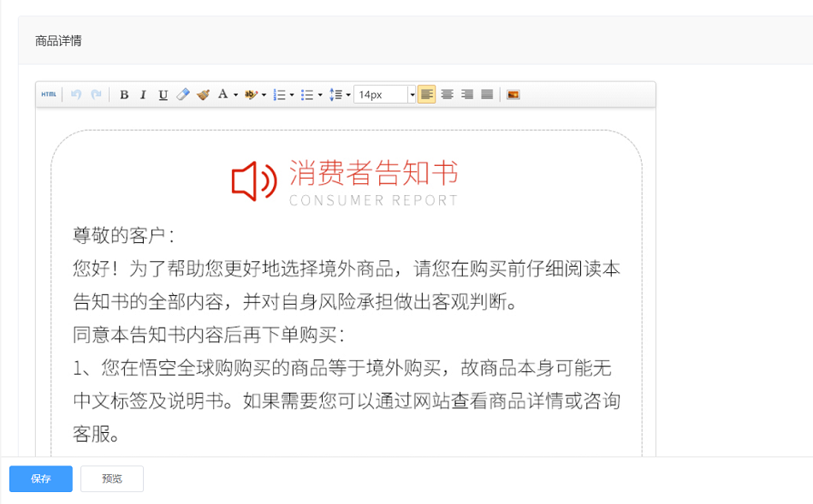Click the undo arrow icon
This screenshot has width=813, height=504.
click(76, 94)
